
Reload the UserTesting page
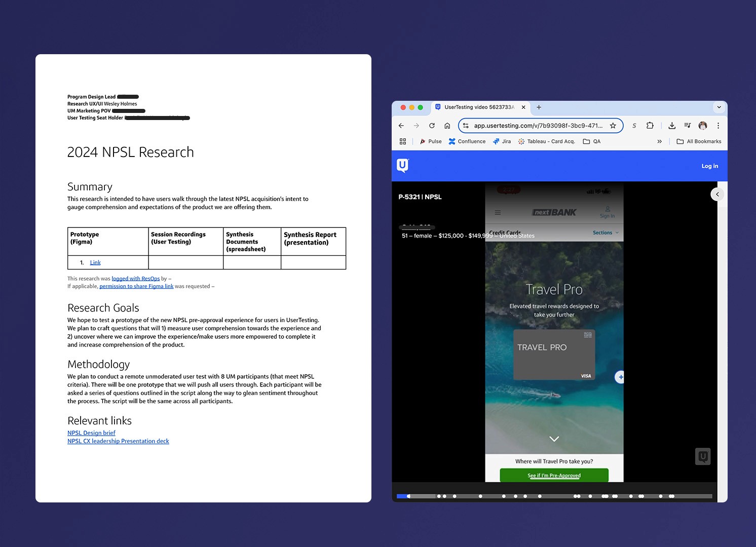[432, 126]
